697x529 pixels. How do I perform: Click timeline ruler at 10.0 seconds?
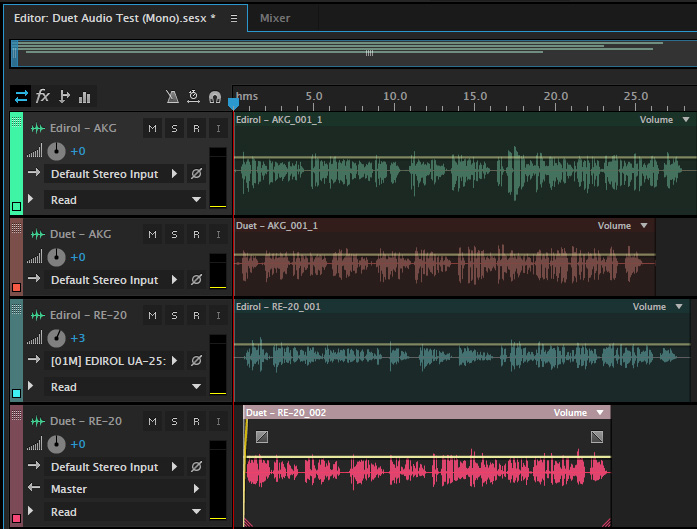(x=395, y=96)
